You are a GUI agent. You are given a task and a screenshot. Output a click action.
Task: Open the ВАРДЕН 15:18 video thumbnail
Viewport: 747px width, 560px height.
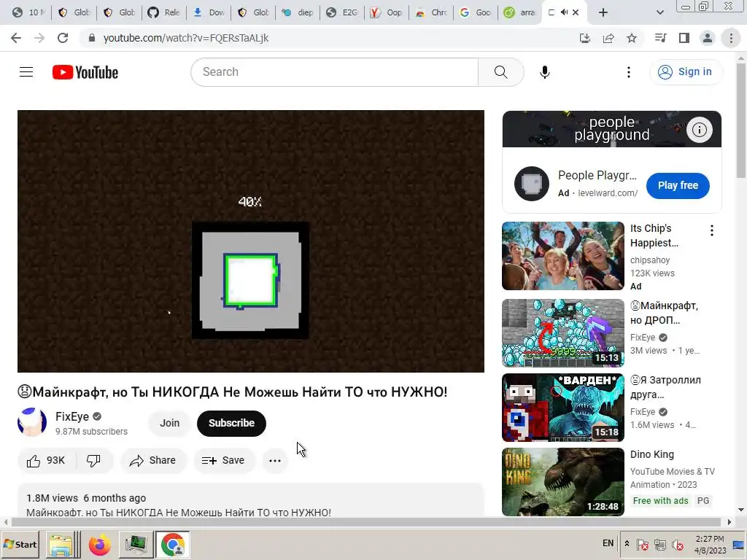coord(563,408)
